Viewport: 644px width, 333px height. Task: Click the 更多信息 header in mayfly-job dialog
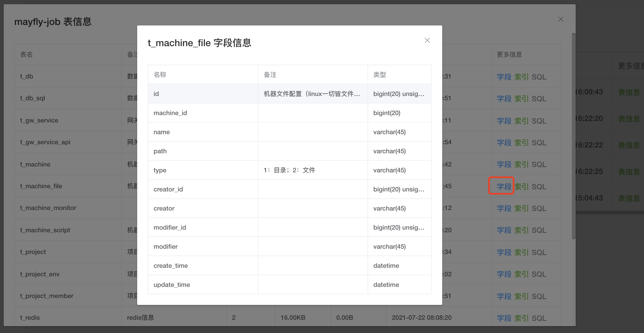[509, 55]
